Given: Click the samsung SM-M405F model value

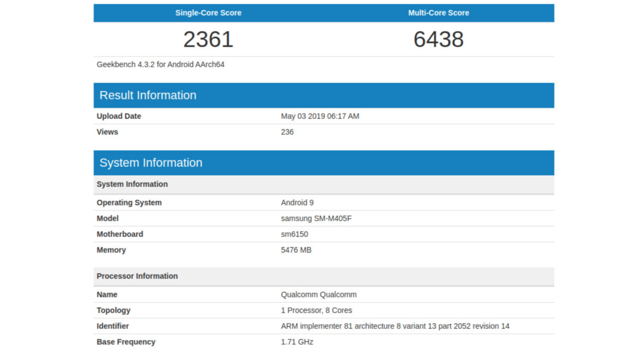Looking at the screenshot, I should (x=316, y=218).
